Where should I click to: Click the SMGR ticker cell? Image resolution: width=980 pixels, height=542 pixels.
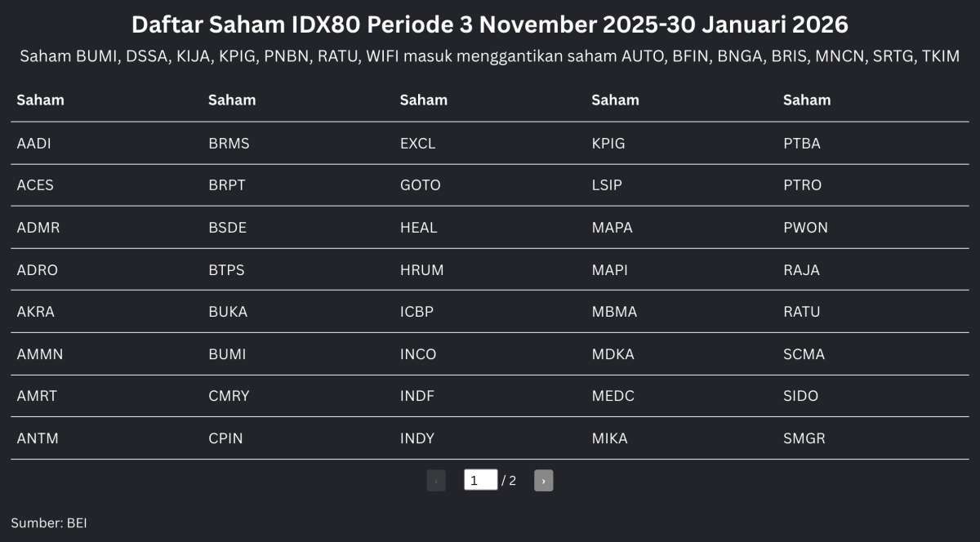[x=804, y=438]
